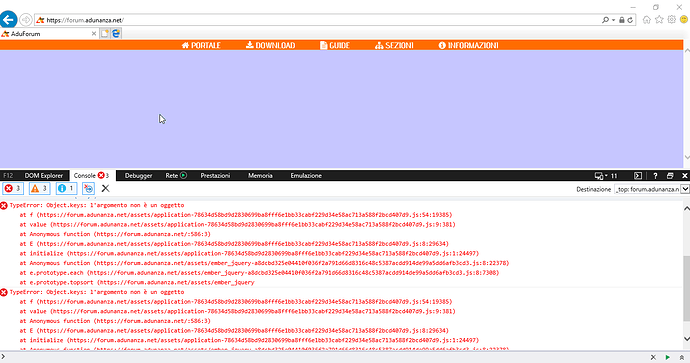
Task: Switch to Prestazioni tab
Action: click(x=215, y=176)
